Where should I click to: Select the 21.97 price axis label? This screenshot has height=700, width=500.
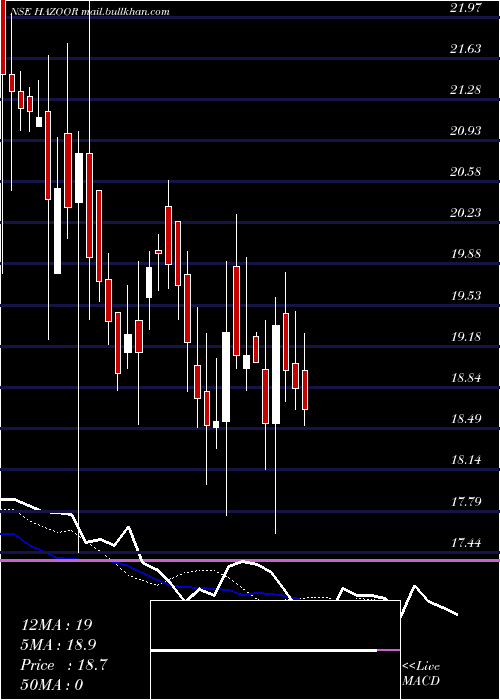pos(466,7)
